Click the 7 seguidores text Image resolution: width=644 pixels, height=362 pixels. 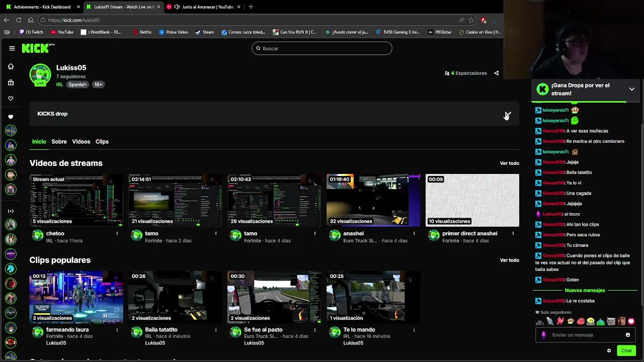[x=71, y=76]
